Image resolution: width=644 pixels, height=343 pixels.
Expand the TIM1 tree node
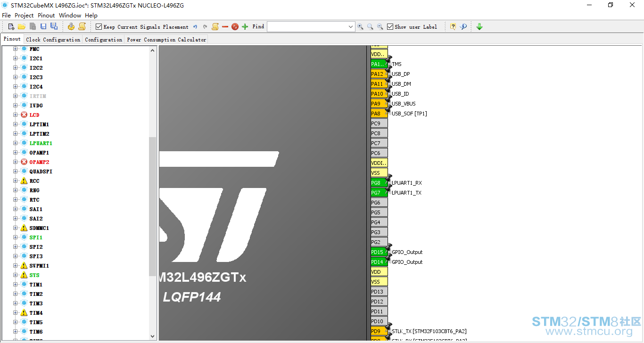[x=15, y=285]
